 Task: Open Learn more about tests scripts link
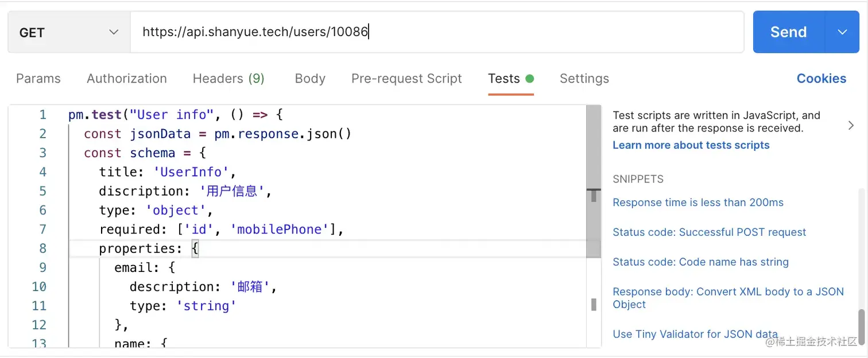(691, 145)
